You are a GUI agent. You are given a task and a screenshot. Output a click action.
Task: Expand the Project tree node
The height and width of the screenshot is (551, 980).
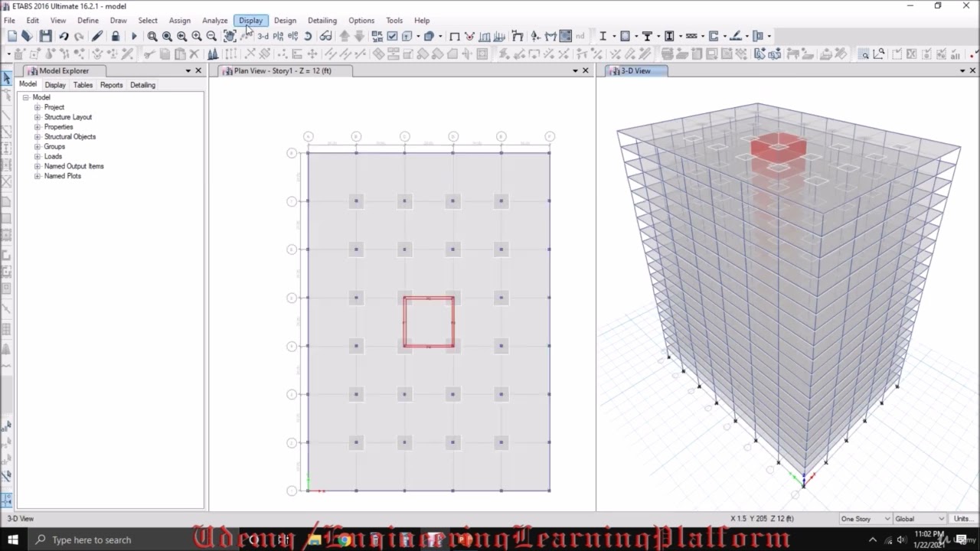pyautogui.click(x=37, y=107)
